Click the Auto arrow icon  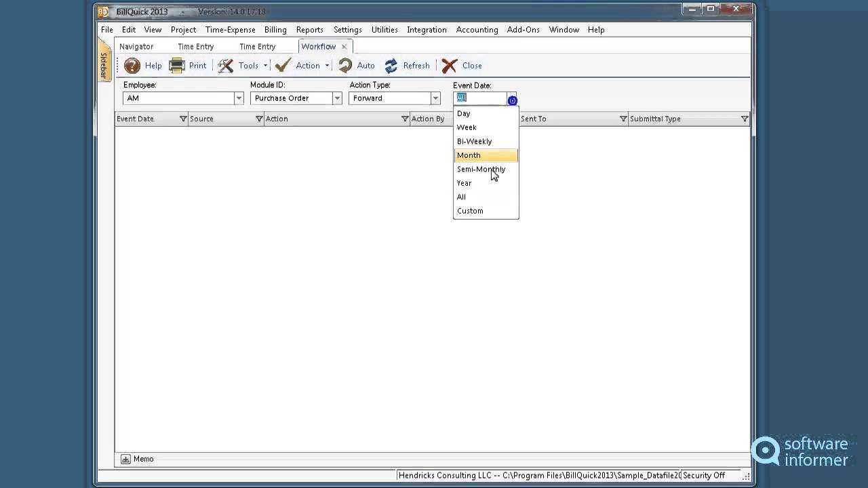click(x=346, y=66)
